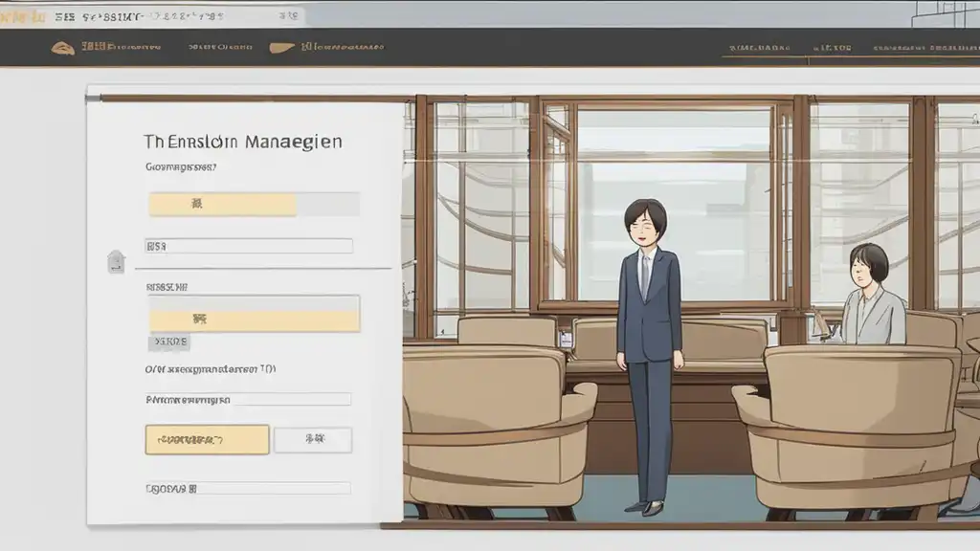The image size is (980, 551).
Task: Open the short middle right-side navigation item
Action: coord(832,48)
